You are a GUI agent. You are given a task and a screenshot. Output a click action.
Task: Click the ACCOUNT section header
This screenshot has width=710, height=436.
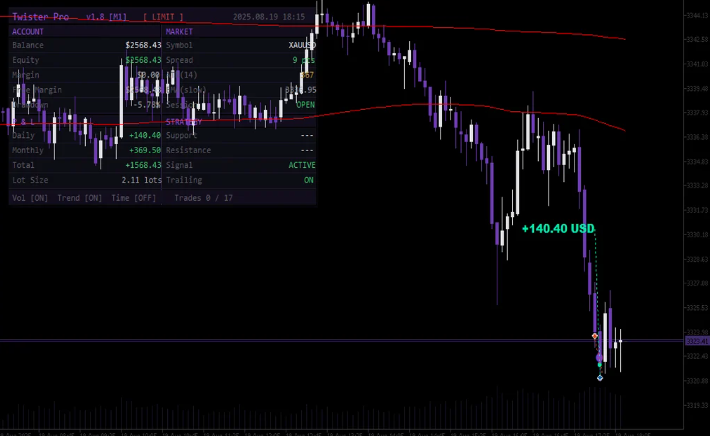[28, 32]
